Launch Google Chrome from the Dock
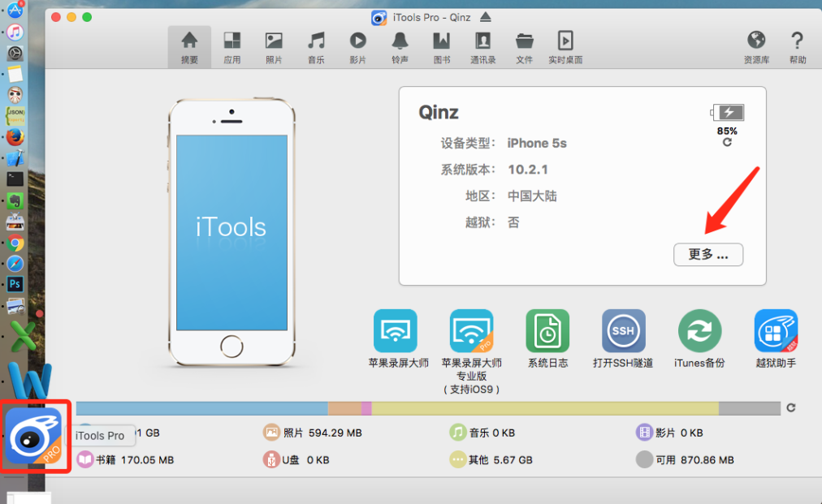822x504 pixels. pos(15,243)
